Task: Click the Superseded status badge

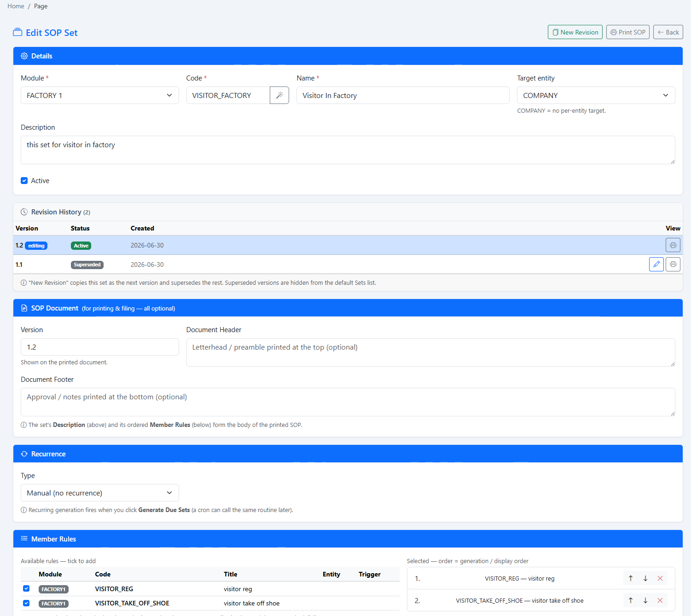Action: tap(87, 265)
